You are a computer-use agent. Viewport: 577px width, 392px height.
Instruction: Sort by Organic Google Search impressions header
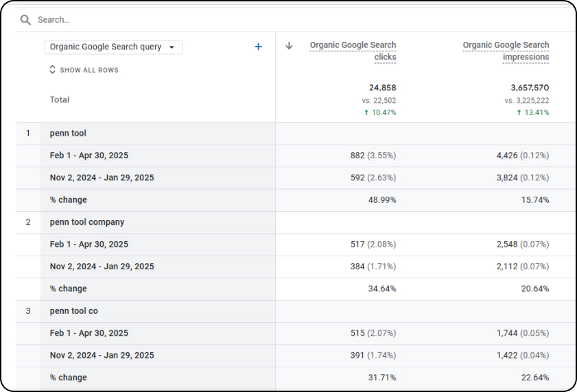[x=506, y=51]
